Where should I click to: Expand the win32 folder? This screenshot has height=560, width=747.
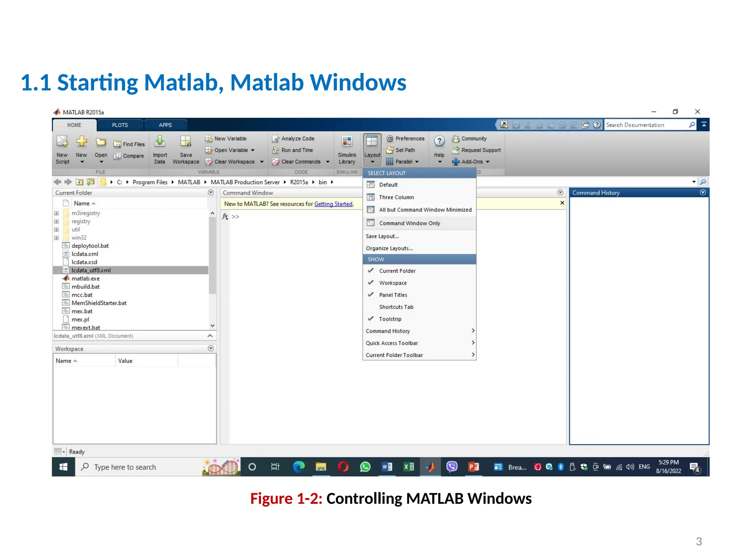pyautogui.click(x=57, y=238)
